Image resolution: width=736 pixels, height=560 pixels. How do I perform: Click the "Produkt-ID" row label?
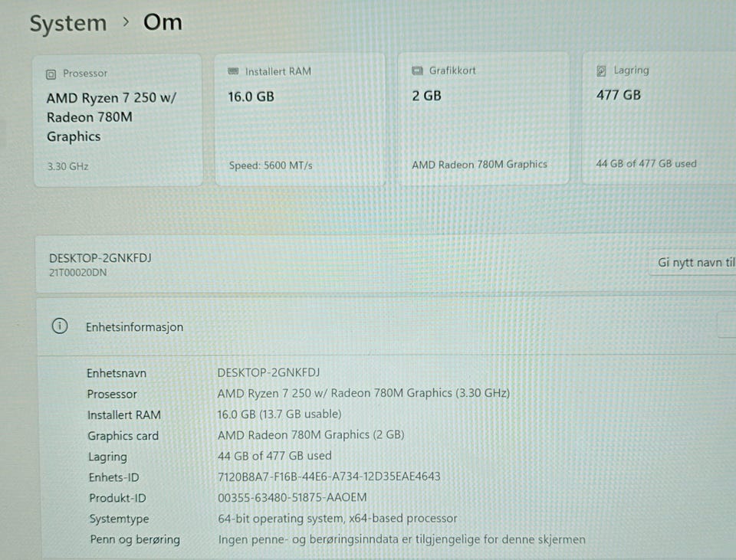pyautogui.click(x=118, y=498)
